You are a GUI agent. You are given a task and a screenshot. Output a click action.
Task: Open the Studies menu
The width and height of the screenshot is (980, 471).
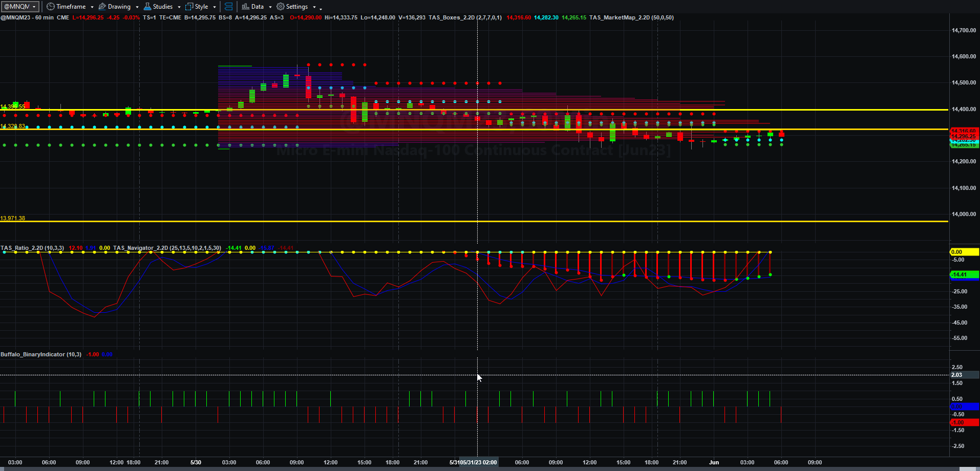163,7
